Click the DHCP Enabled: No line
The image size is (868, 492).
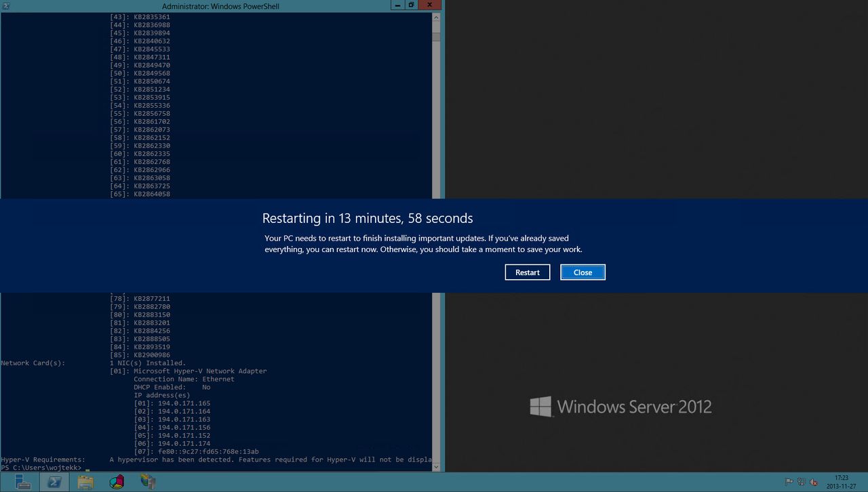tap(172, 388)
